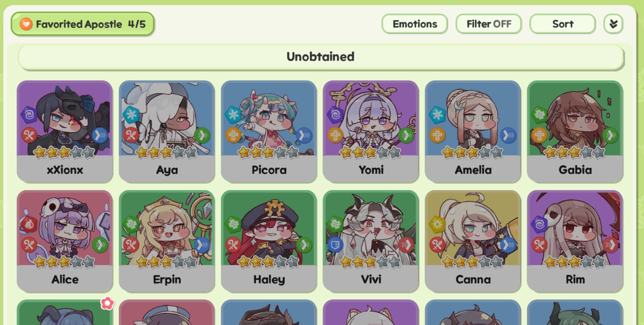Screen dimensions: 644x325
Task: Click the purple swirl element icon on xXionx
Action: click(x=29, y=115)
